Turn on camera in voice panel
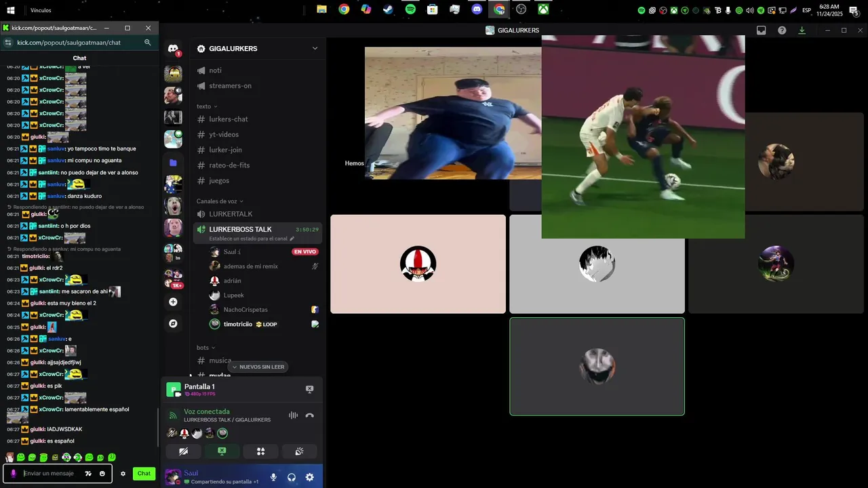This screenshot has height=488, width=868. pyautogui.click(x=183, y=451)
